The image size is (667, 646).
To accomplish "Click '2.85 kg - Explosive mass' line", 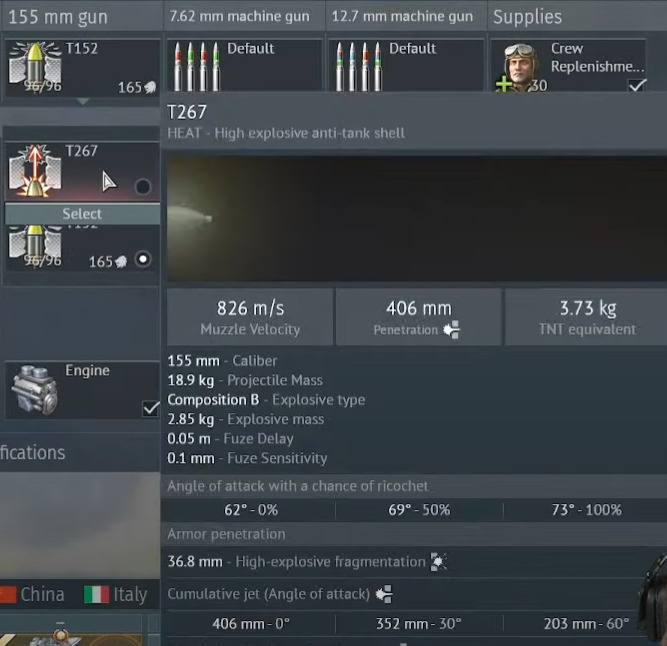I will point(246,419).
